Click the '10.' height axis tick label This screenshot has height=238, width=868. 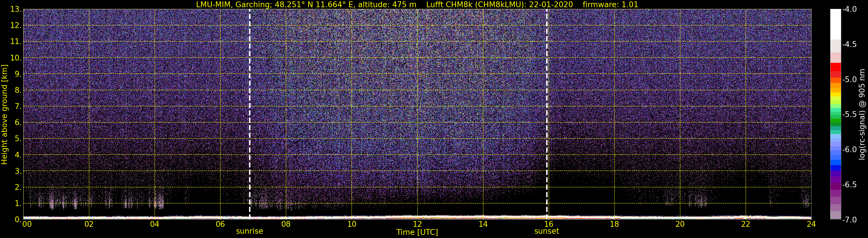[16, 58]
